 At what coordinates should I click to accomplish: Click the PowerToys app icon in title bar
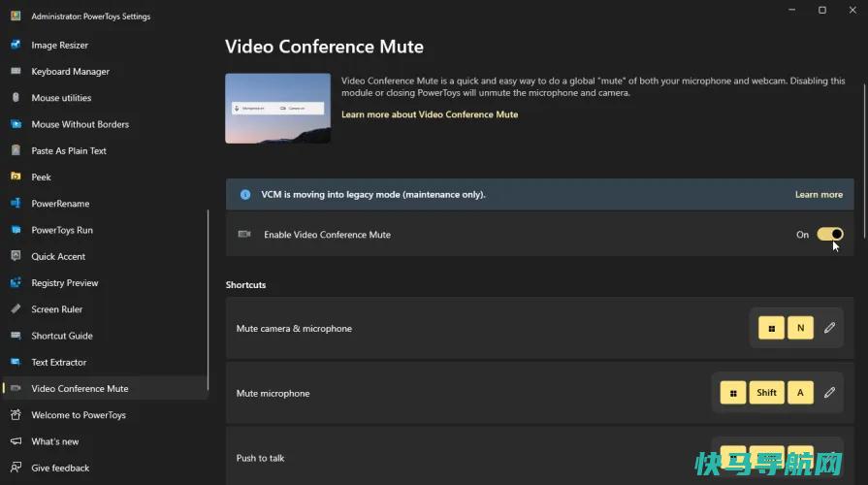pos(16,16)
